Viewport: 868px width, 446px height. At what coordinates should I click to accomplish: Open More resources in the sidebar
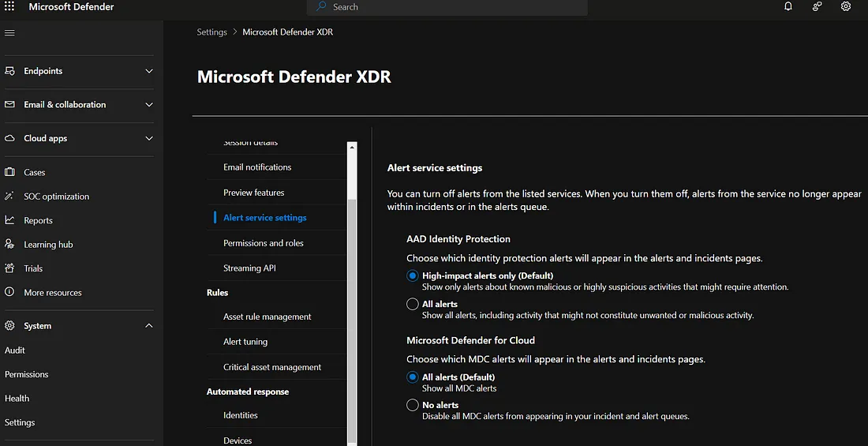pos(53,293)
